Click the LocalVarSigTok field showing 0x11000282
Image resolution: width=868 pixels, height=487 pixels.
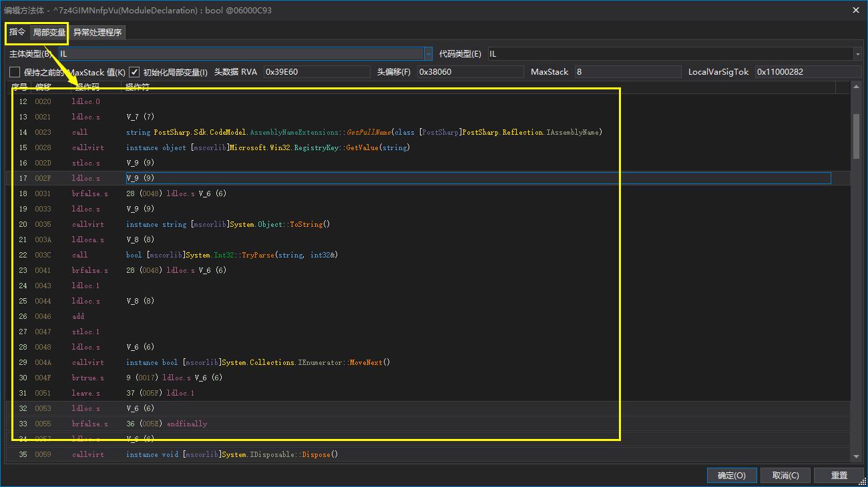[808, 71]
